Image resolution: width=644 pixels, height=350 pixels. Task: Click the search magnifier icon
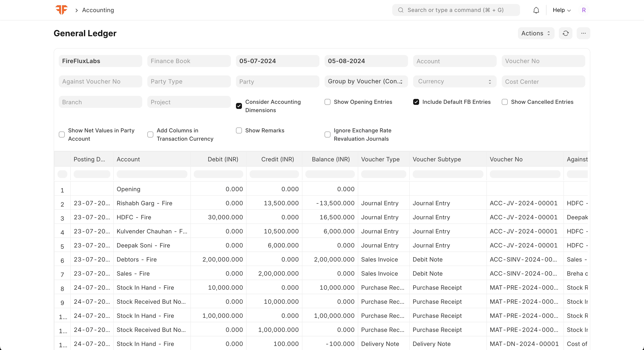pos(401,10)
